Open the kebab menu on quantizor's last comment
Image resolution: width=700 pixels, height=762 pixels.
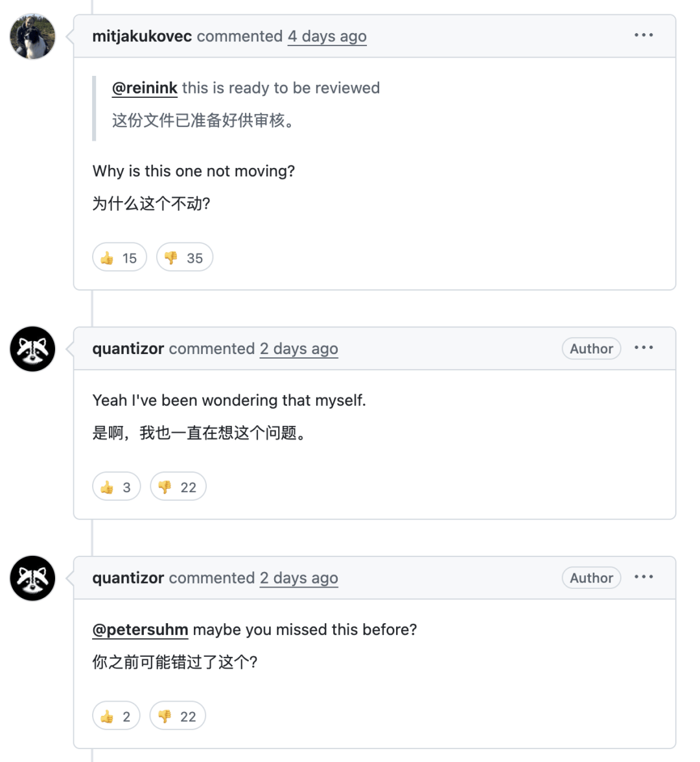point(644,577)
